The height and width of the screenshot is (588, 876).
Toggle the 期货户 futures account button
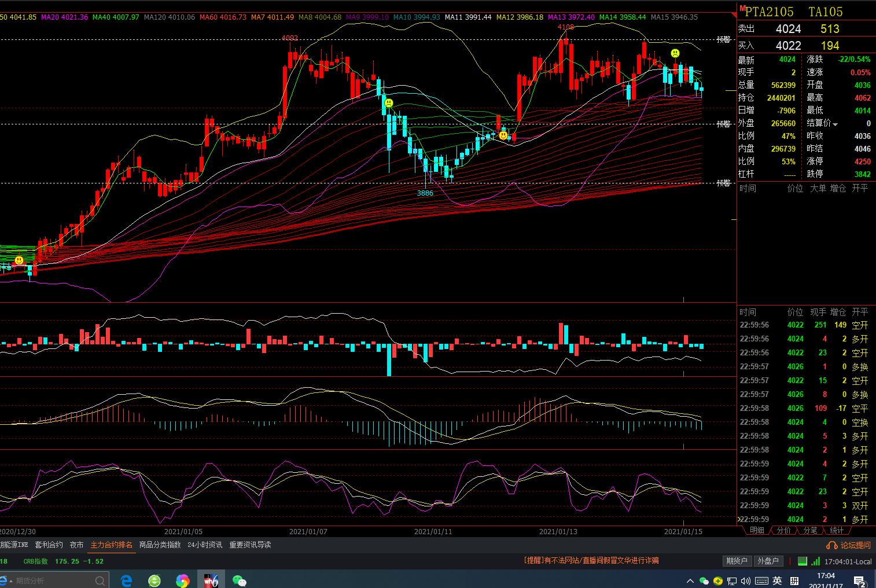tap(737, 561)
